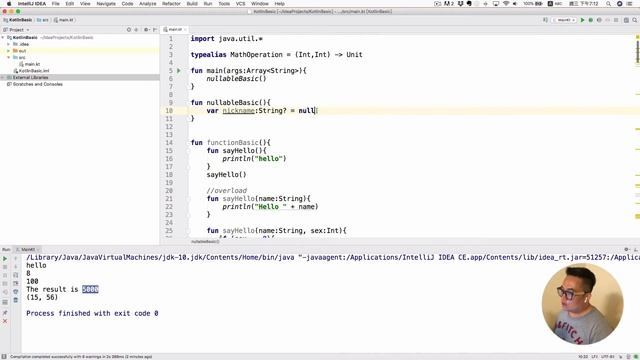Screen dimensions: 640x360
Task: Click up-stack-trace arrow in Run panel
Action: pos(16,258)
